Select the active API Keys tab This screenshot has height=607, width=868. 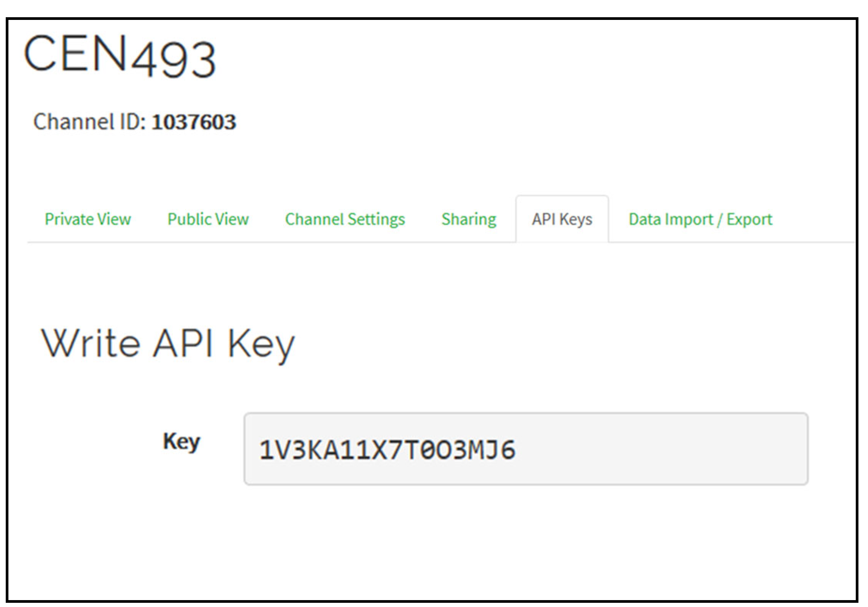click(562, 219)
